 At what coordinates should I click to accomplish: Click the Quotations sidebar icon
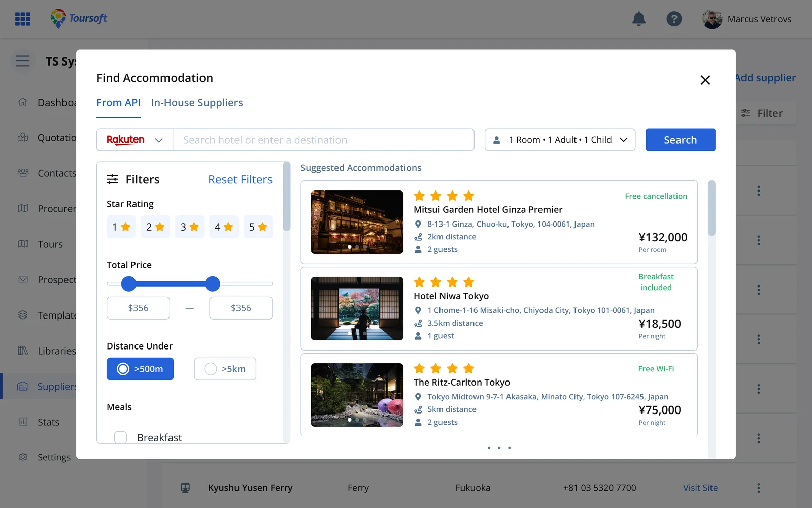23,137
